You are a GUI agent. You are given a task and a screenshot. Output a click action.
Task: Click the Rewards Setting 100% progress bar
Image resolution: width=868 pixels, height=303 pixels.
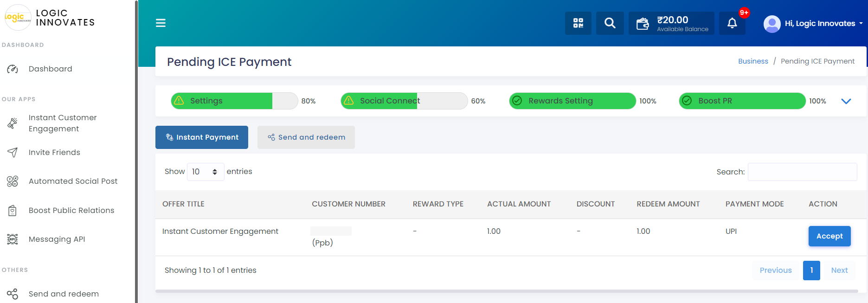572,101
